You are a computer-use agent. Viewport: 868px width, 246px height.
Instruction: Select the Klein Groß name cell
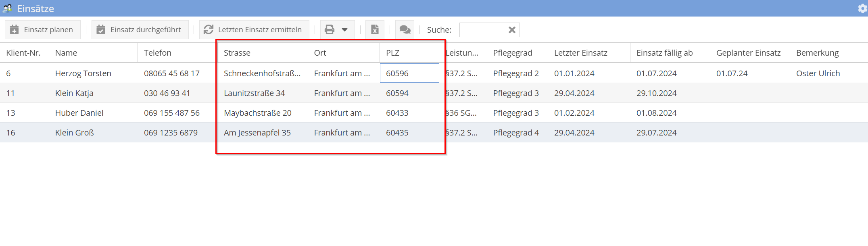[x=93, y=133]
